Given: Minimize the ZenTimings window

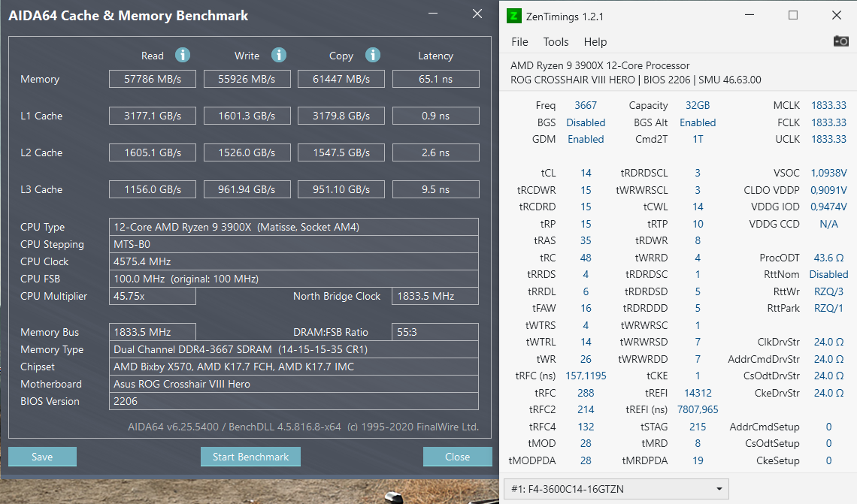Looking at the screenshot, I should (749, 15).
